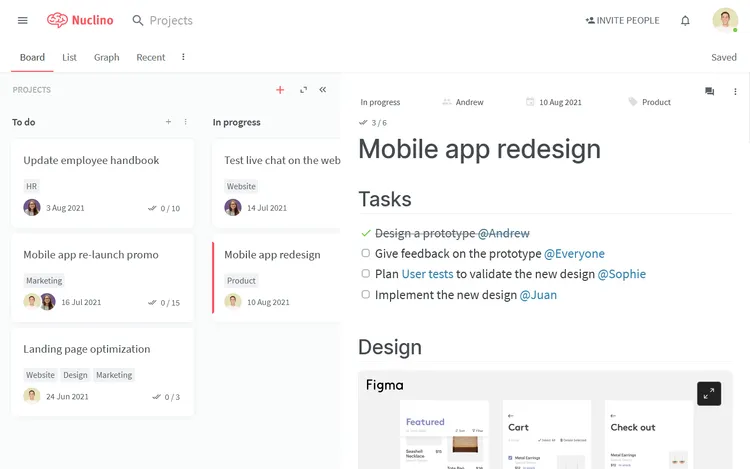This screenshot has width=750, height=469.
Task: Click the Invite People button
Action: (x=622, y=21)
